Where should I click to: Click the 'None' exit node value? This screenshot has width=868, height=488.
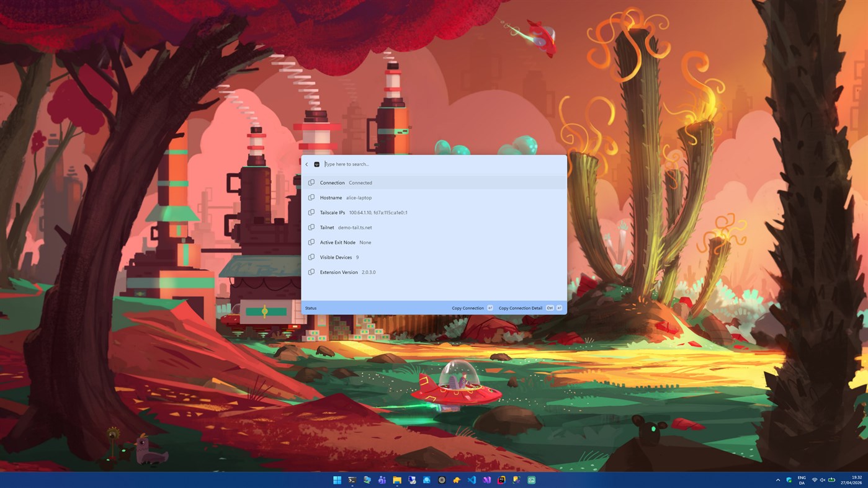(365, 242)
